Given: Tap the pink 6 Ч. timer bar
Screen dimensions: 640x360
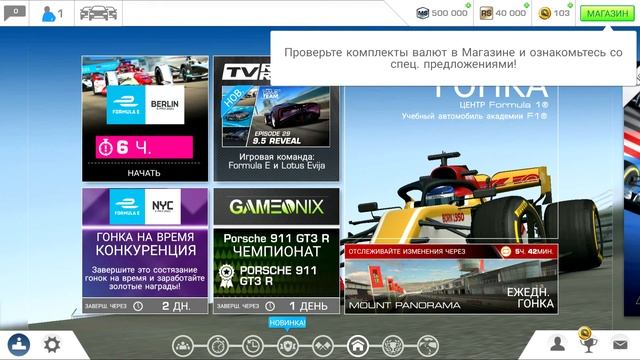Looking at the screenshot, I should (x=144, y=147).
